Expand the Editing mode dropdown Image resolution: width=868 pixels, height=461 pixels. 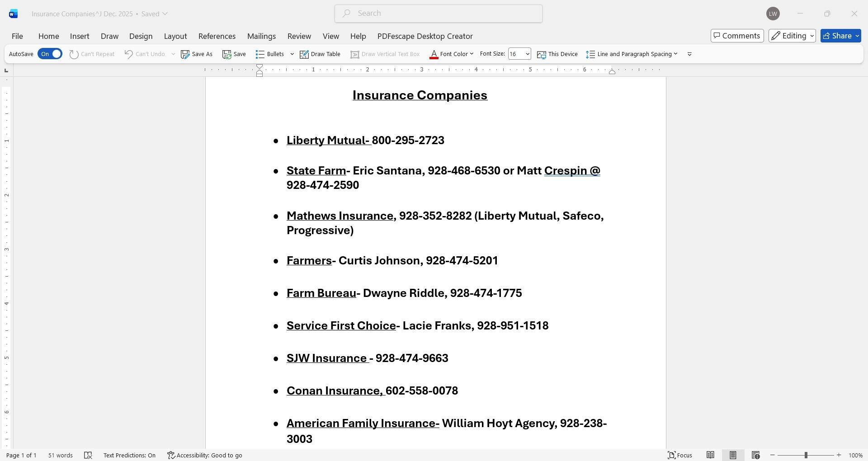[792, 36]
